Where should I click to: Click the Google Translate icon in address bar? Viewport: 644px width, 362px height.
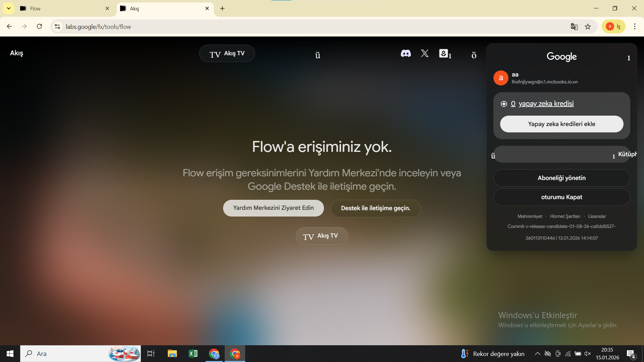[574, 26]
